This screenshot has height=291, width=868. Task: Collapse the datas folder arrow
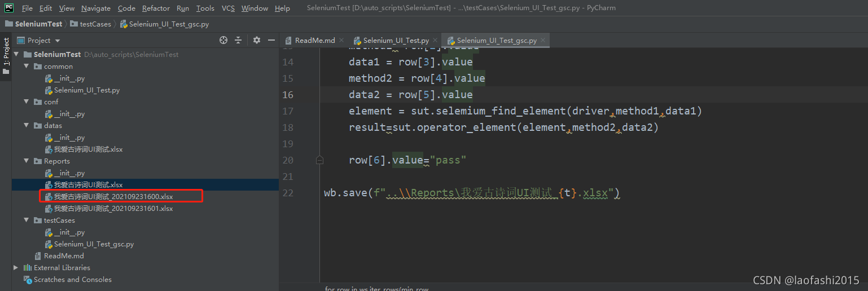pyautogui.click(x=27, y=126)
